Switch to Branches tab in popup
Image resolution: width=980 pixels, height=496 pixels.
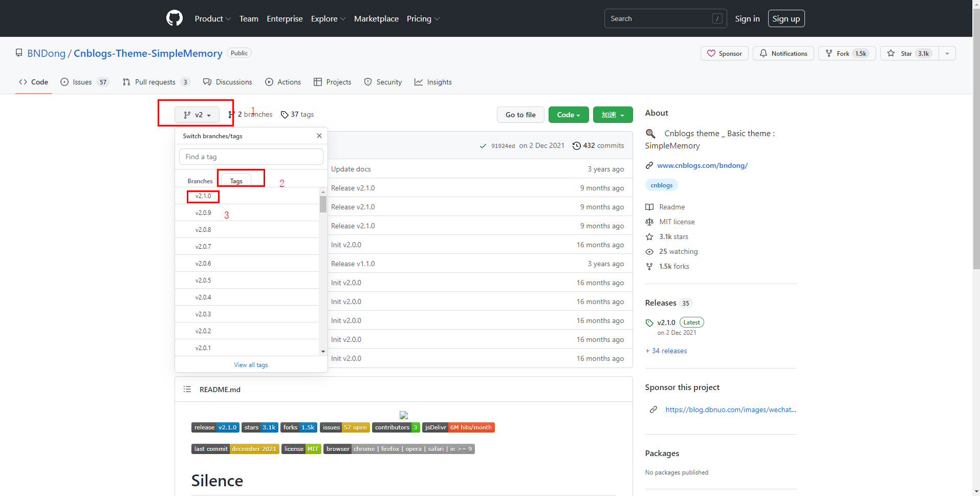point(200,181)
